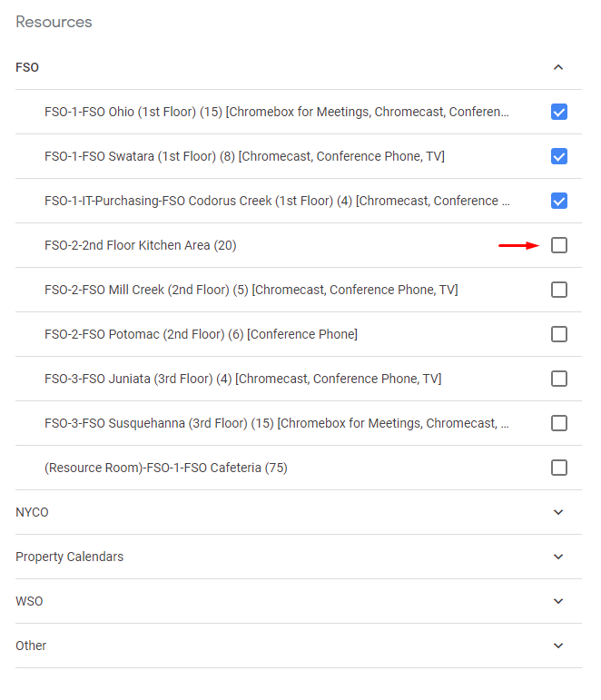This screenshot has height=700, width=601.
Task: Uncheck the FSO Codorus Creek checkbox
Action: click(x=559, y=201)
